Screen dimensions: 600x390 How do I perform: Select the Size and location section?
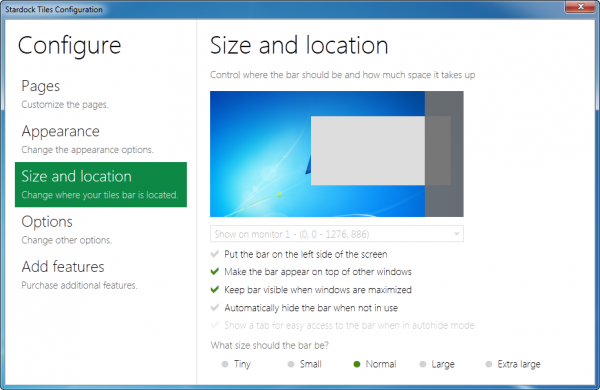[x=101, y=184]
